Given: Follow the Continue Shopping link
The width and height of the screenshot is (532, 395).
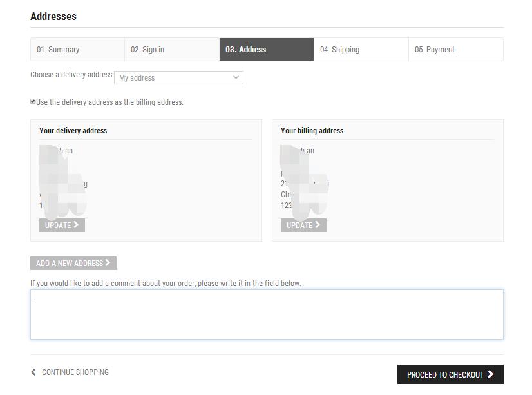Looking at the screenshot, I should [x=75, y=372].
